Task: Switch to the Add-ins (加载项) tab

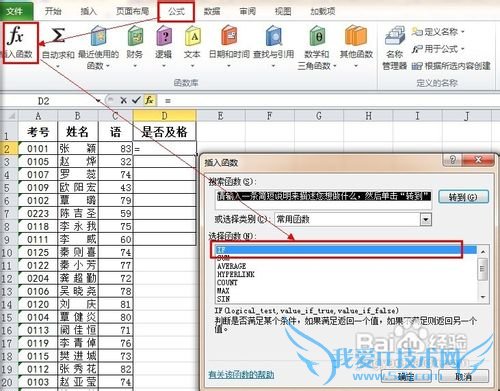Action: pyautogui.click(x=322, y=11)
